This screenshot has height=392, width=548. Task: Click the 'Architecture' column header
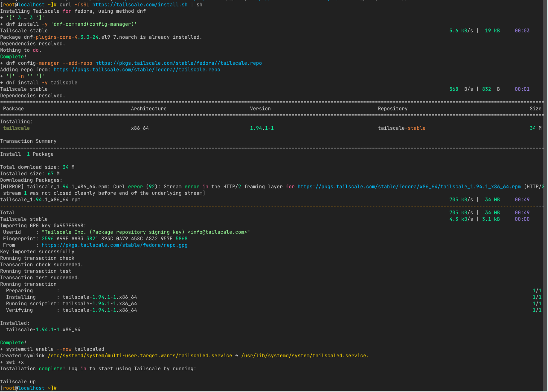149,109
